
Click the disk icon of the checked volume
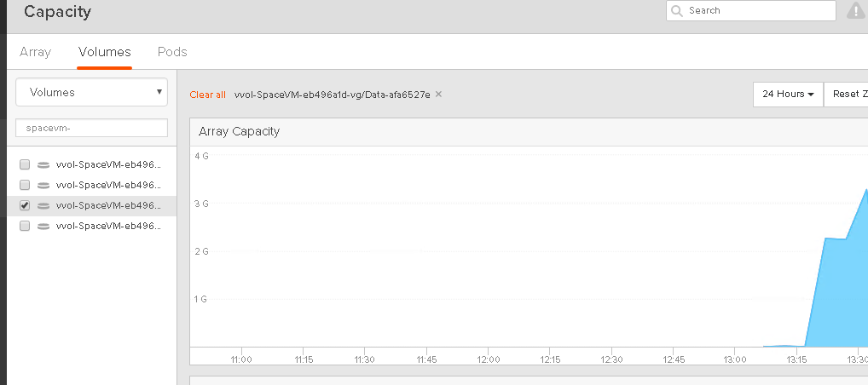[x=43, y=205]
